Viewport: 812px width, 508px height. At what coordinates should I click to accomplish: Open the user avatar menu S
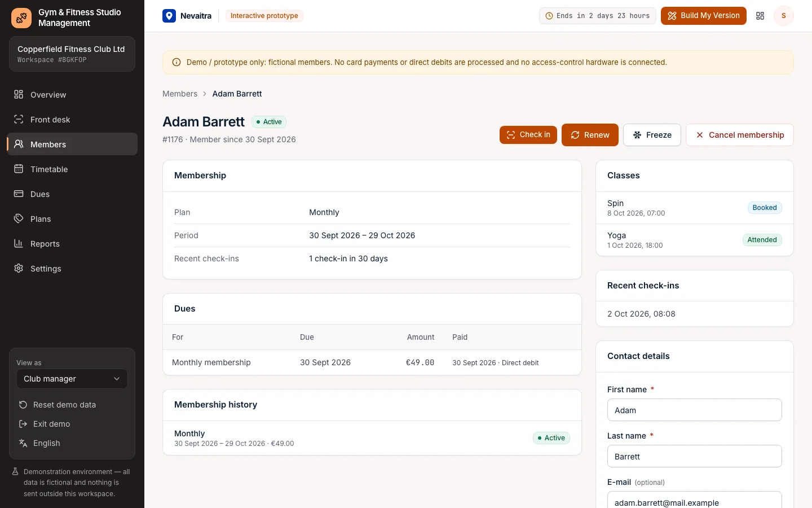(783, 16)
